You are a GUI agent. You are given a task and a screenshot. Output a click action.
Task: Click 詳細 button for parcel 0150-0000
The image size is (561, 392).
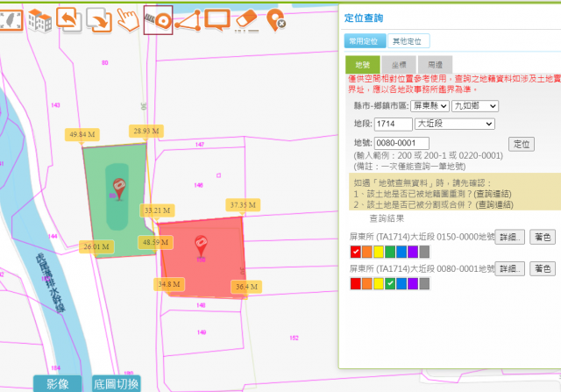tap(510, 237)
